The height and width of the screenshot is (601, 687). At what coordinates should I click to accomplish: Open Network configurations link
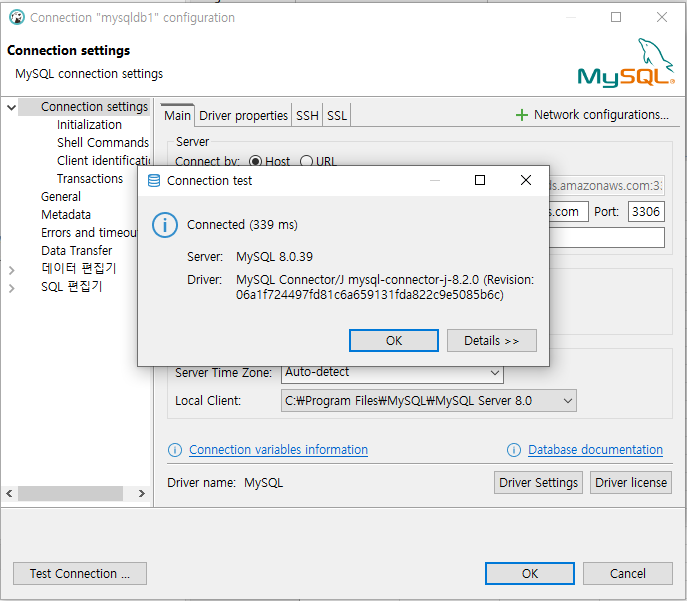(x=601, y=115)
